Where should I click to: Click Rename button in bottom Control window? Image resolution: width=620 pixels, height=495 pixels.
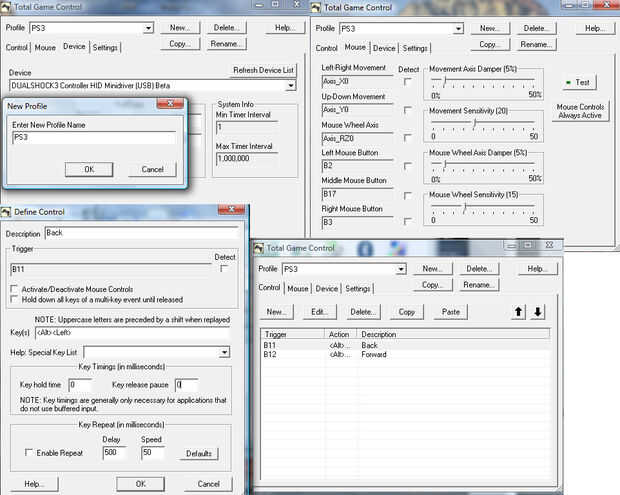tap(479, 285)
